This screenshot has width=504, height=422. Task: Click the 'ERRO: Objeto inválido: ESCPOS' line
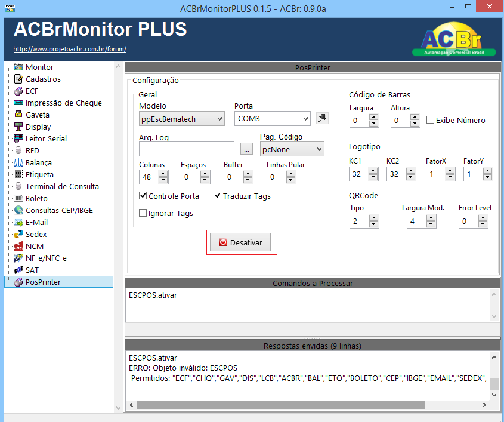183,368
